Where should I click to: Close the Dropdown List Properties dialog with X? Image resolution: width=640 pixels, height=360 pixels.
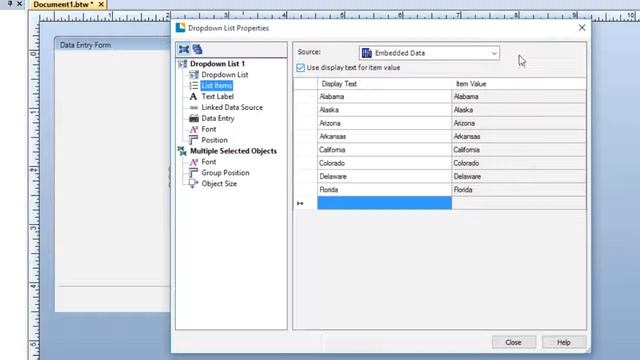click(x=582, y=28)
